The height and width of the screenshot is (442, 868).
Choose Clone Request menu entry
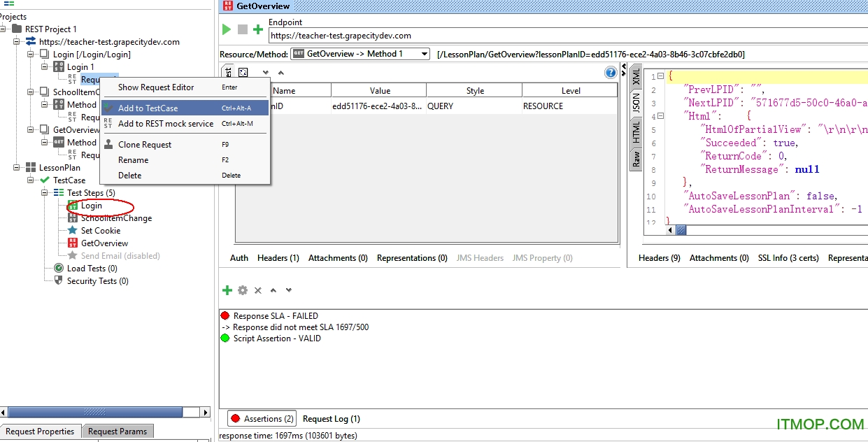click(185, 144)
